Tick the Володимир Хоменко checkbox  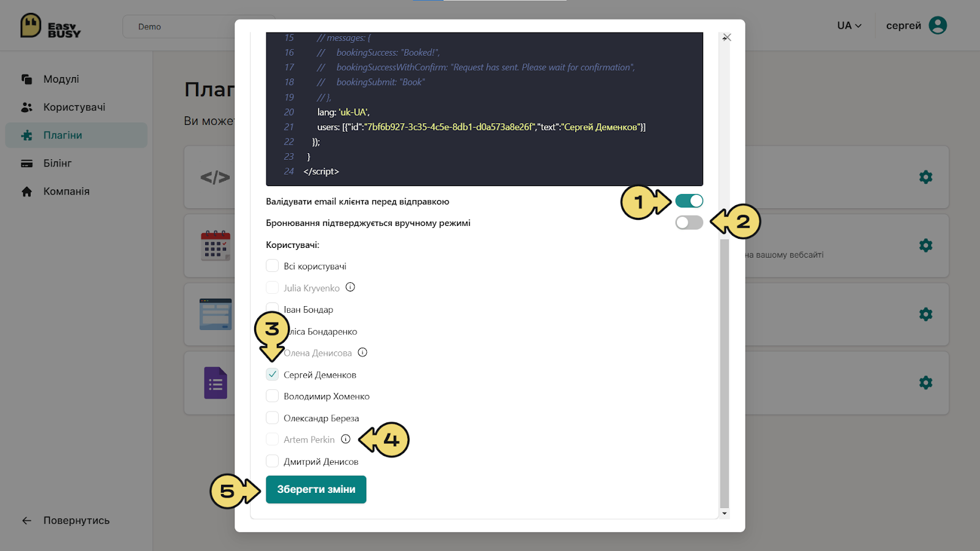[273, 396]
